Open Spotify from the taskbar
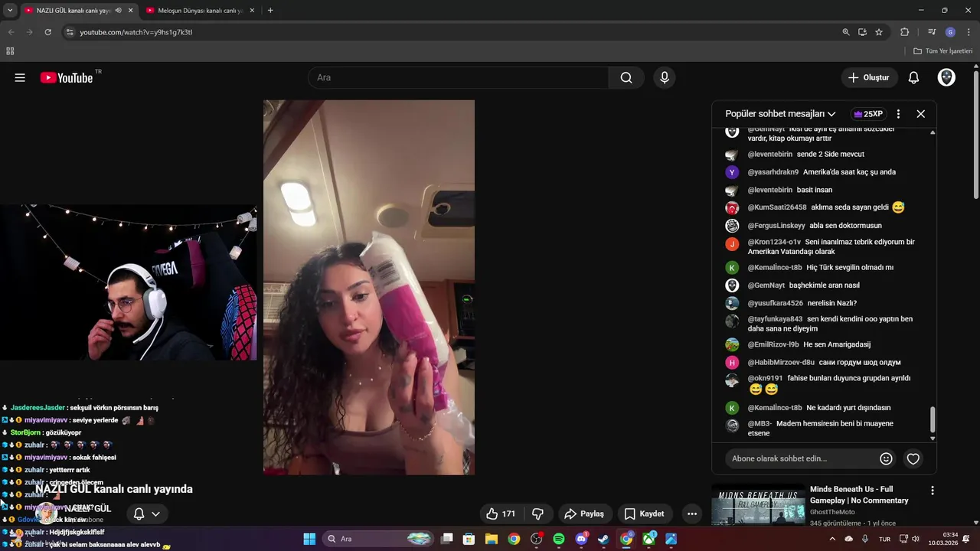The height and width of the screenshot is (551, 980). pyautogui.click(x=559, y=539)
